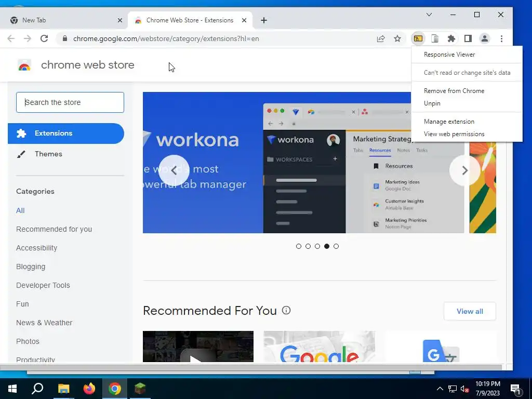Toggle the Chrome side panel
Viewport: 532px width, 399px height.
[468, 38]
